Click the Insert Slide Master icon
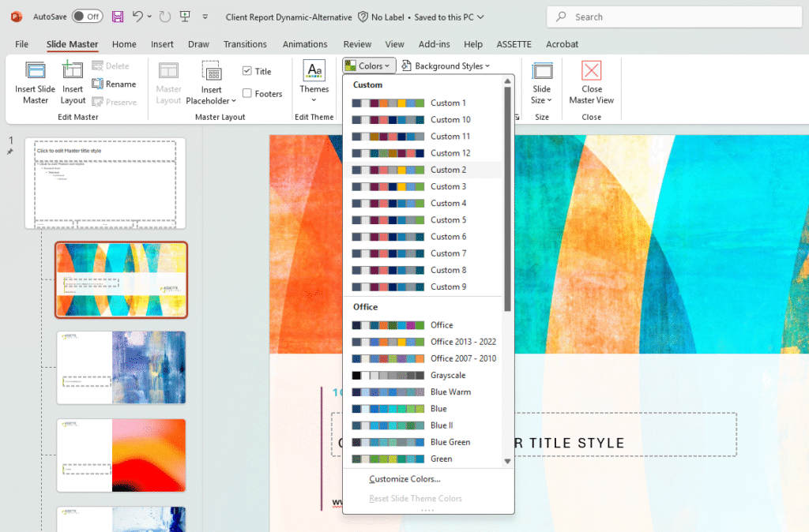This screenshot has height=532, width=809. [x=36, y=70]
